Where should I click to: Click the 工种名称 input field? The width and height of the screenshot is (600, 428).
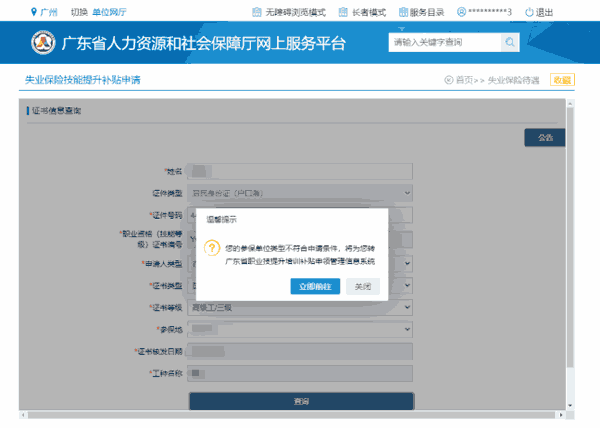pos(300,373)
